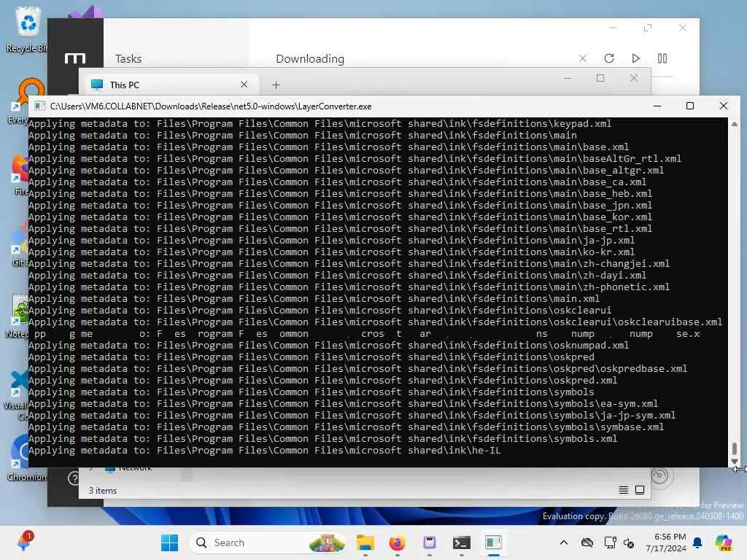Viewport: 747px width, 560px height.
Task: Close the This PC tab
Action: point(244,85)
